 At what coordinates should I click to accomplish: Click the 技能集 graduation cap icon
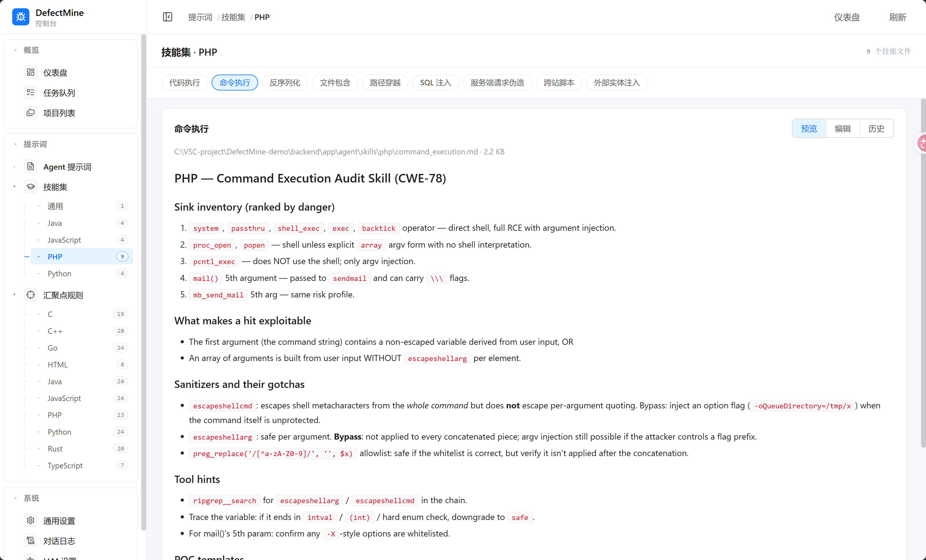click(x=31, y=187)
